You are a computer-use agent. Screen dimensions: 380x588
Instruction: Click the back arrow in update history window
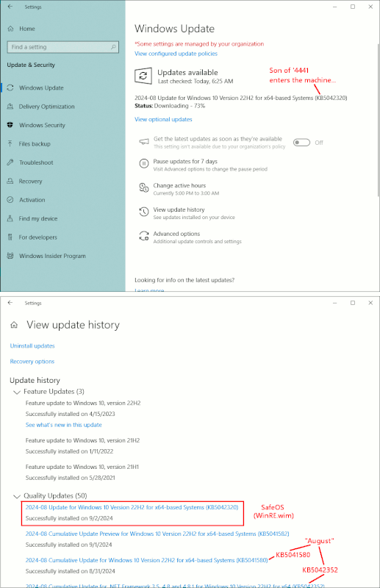[10, 303]
